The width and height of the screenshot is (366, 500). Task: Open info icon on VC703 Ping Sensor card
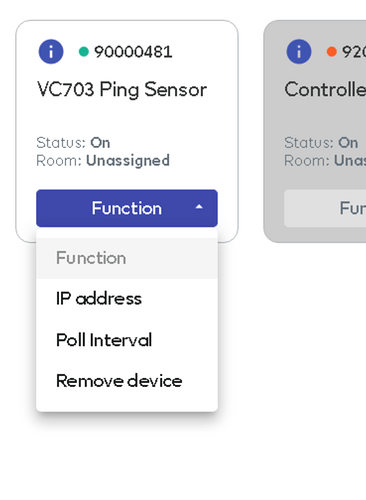pyautogui.click(x=51, y=52)
